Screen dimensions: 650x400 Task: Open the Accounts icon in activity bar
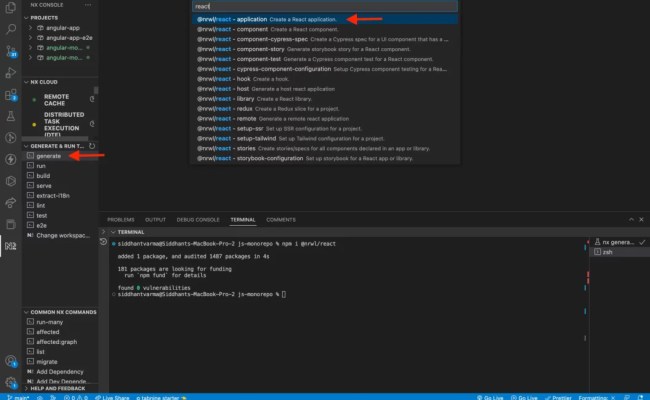[x=11, y=361]
